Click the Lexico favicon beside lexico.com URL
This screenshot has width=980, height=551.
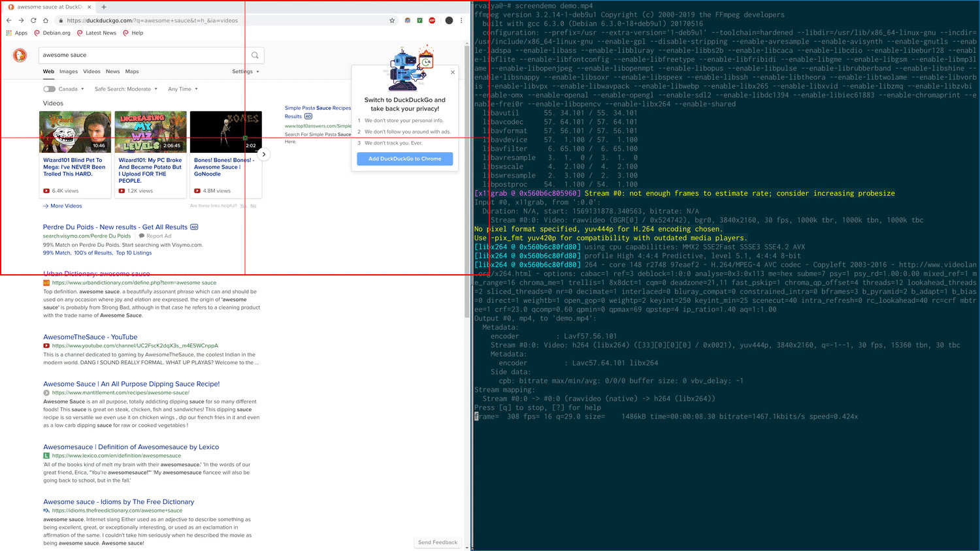point(46,456)
